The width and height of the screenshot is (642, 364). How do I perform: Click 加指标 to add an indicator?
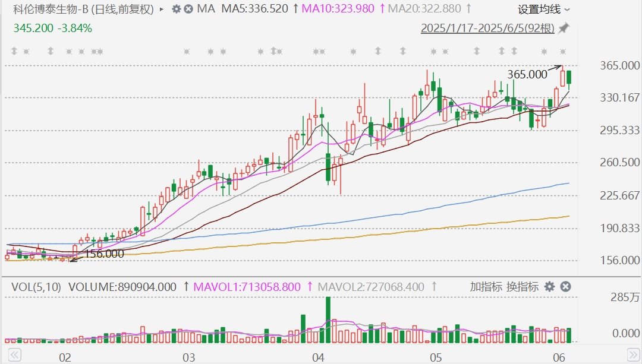pos(486,287)
